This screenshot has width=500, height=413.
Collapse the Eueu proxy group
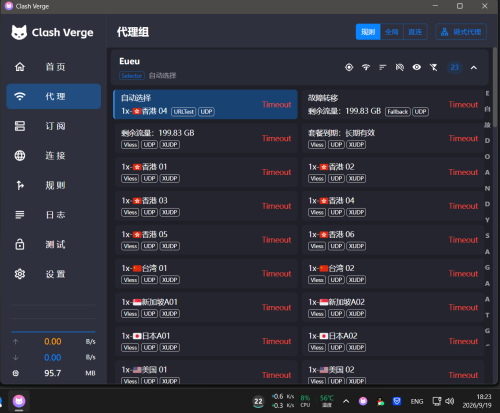474,68
